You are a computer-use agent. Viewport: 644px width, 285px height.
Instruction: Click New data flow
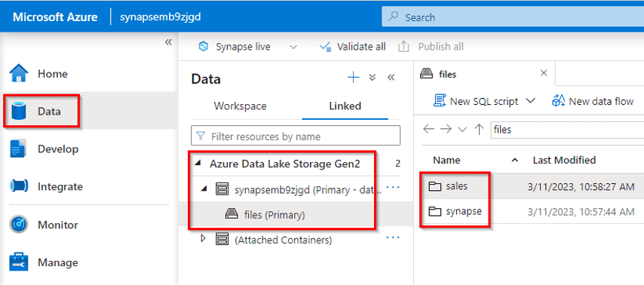pos(593,101)
